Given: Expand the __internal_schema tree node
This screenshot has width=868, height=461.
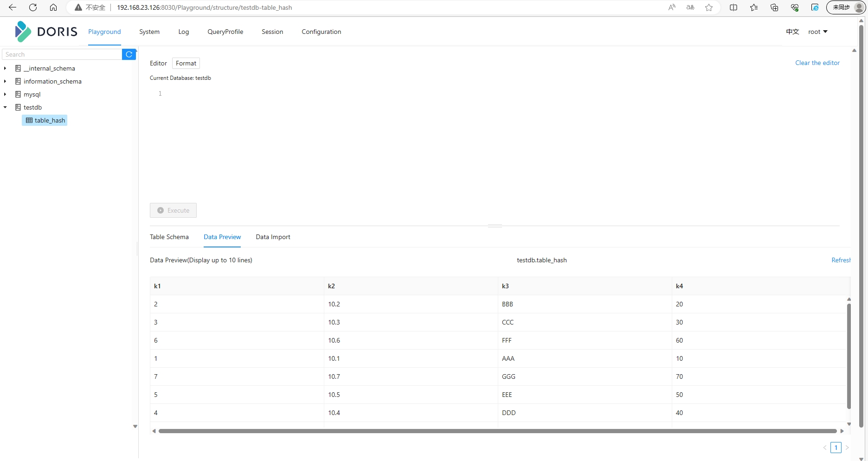Looking at the screenshot, I should point(5,68).
